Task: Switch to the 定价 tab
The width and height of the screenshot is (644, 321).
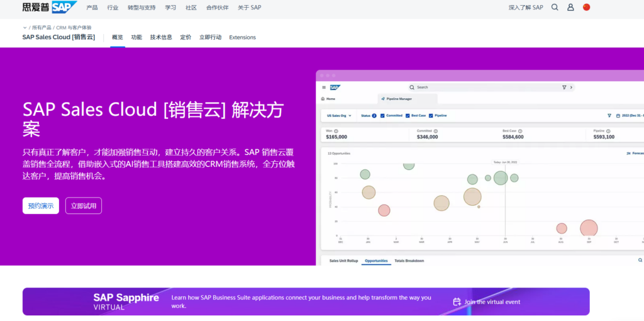Action: point(186,37)
